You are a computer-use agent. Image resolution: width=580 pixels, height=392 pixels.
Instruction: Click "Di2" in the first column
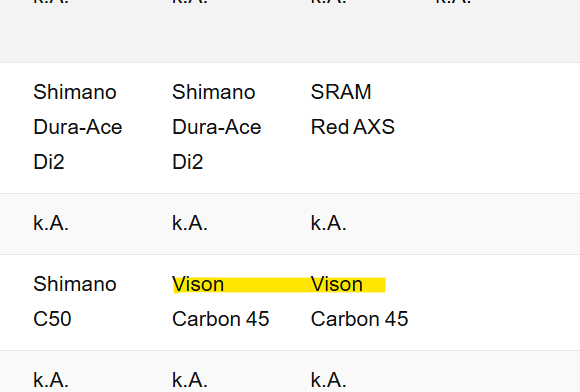[x=49, y=162]
